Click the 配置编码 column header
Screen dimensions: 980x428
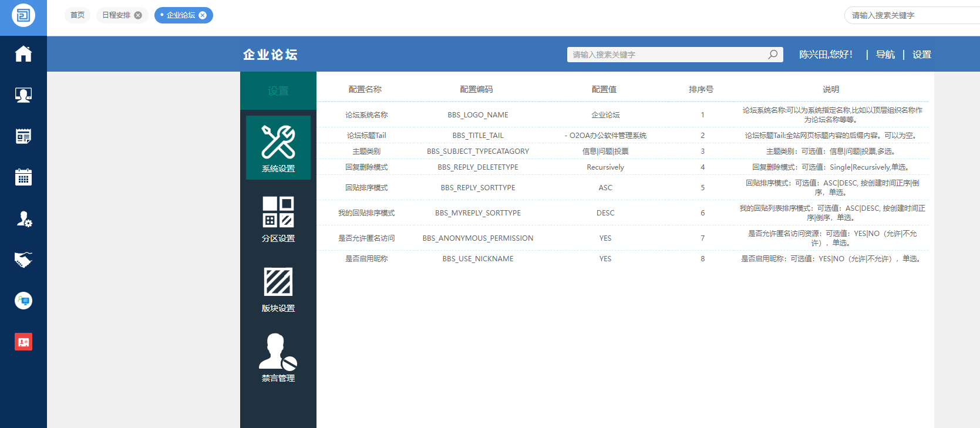[477, 89]
